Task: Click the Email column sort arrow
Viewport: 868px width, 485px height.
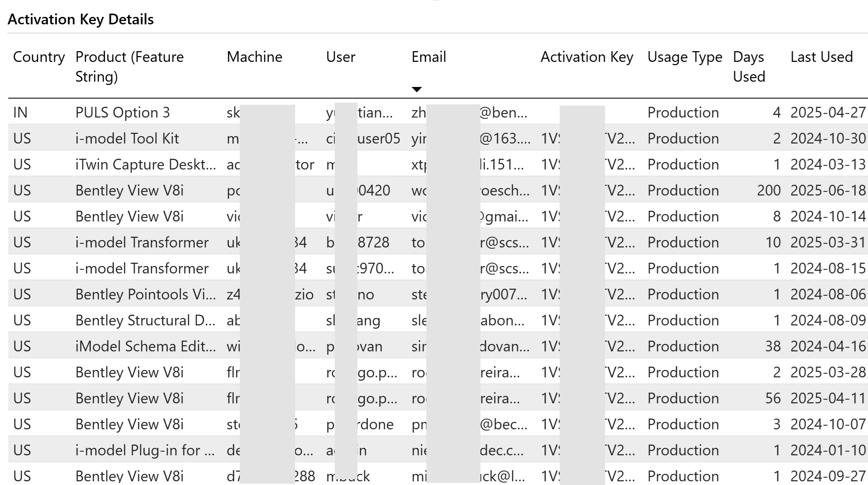Action: point(416,89)
